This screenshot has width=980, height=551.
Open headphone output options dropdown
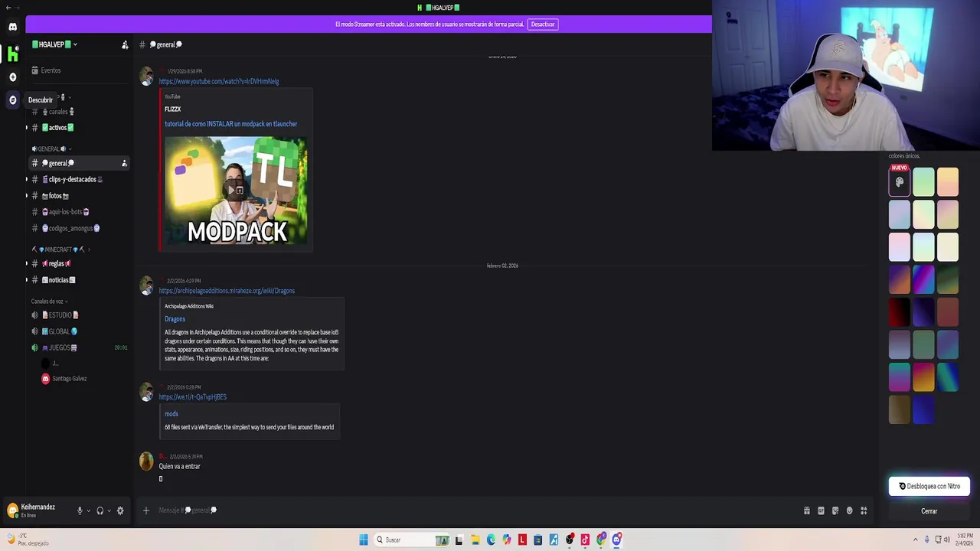pyautogui.click(x=109, y=511)
